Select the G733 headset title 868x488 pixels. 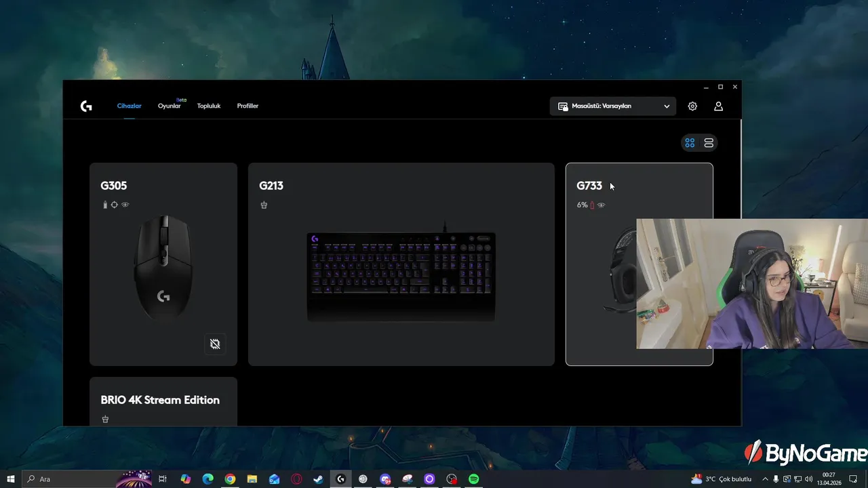pos(589,186)
